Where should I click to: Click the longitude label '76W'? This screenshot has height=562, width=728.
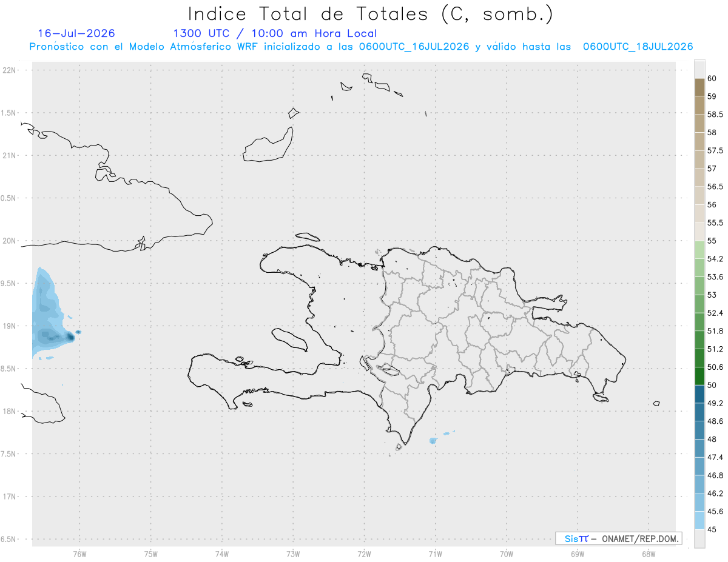pyautogui.click(x=79, y=554)
